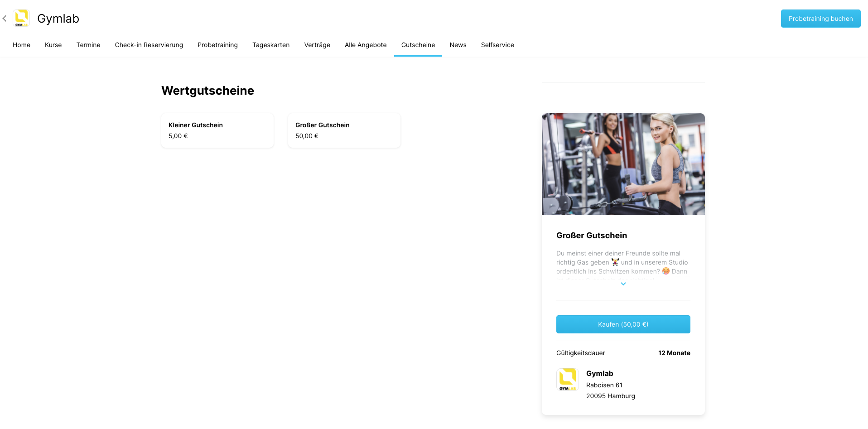Expand the Großer Gutschein description text
Viewport: 868px width, 429px height.
[x=623, y=284]
